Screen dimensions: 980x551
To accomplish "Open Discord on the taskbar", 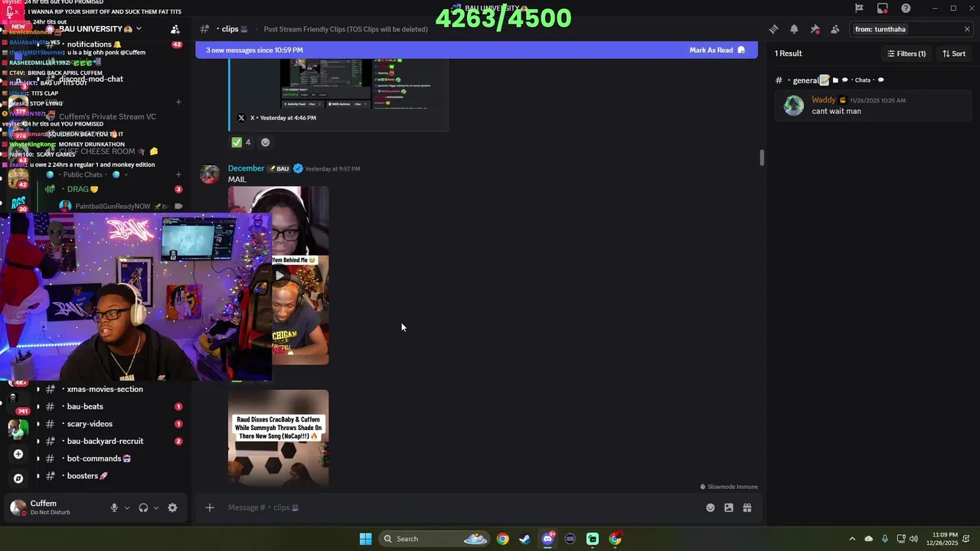I will (x=547, y=539).
